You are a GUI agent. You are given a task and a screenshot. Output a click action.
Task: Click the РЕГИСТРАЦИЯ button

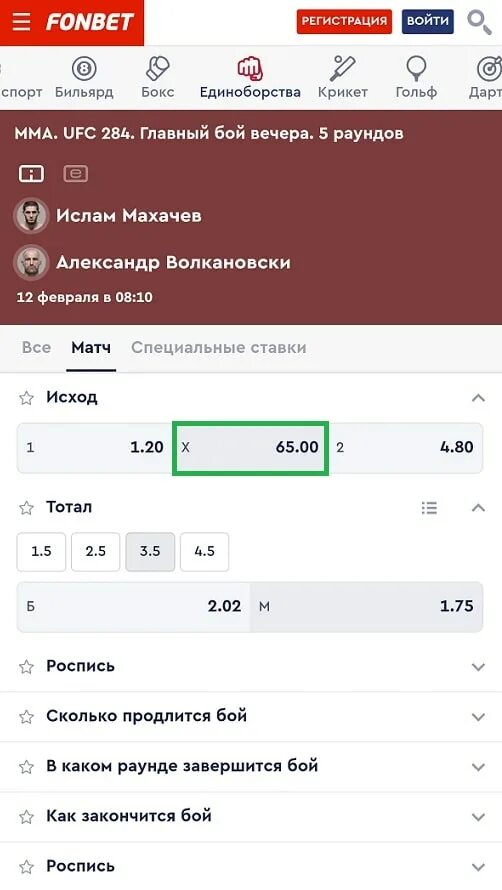pyautogui.click(x=344, y=22)
